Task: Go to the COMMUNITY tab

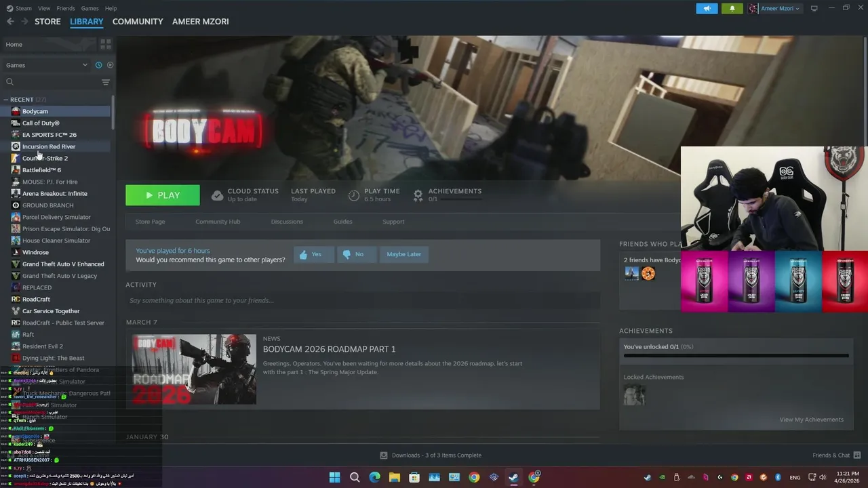Action: pos(138,22)
